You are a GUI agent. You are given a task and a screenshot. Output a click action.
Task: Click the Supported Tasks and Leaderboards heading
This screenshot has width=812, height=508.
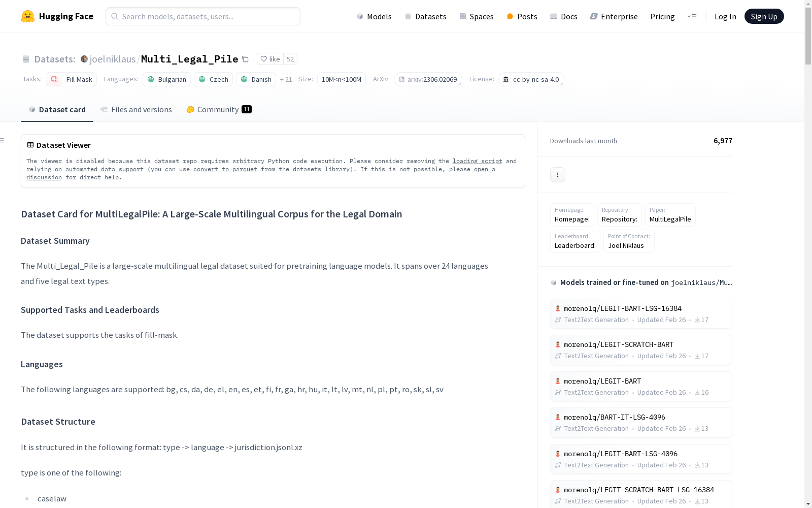(90, 310)
